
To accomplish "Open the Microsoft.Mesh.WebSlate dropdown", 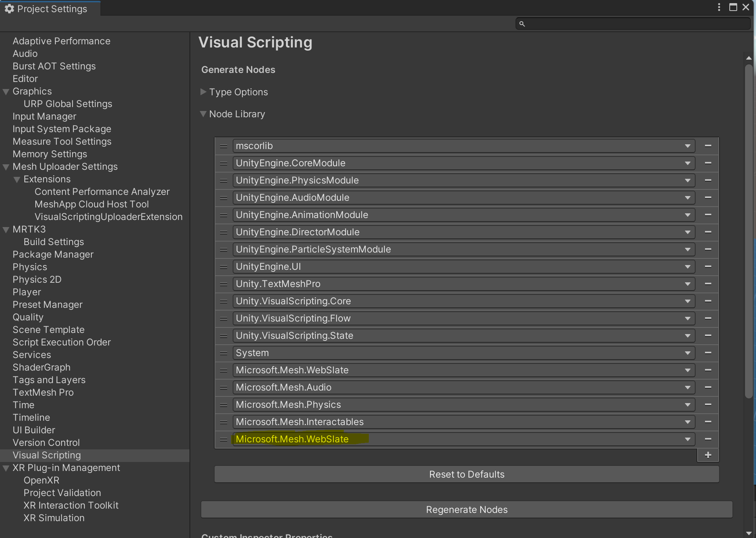I will 687,439.
